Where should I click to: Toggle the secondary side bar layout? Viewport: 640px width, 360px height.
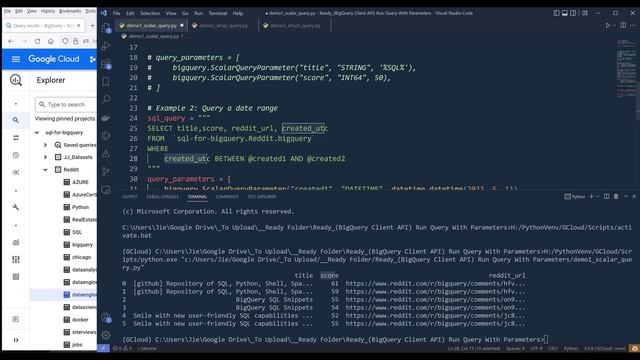pyautogui.click(x=573, y=13)
